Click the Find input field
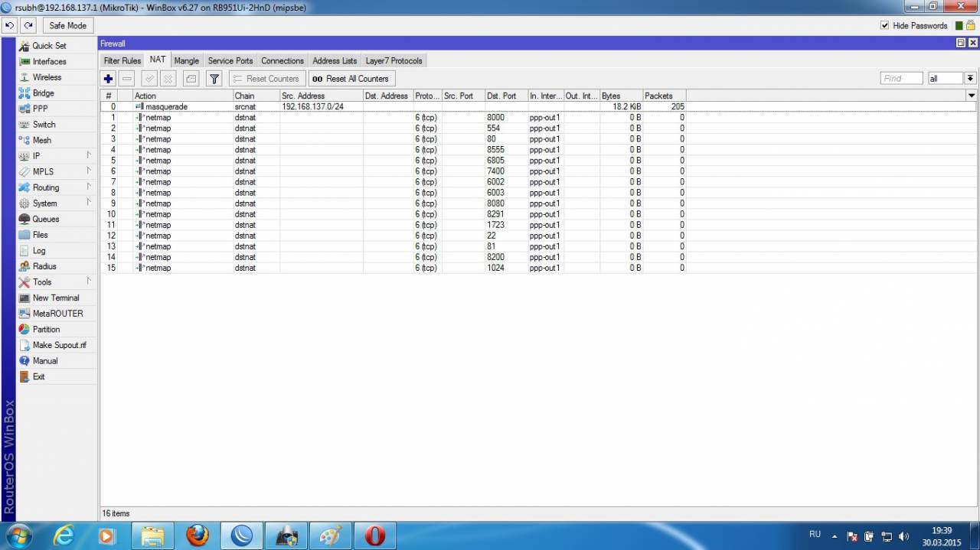Image resolution: width=980 pixels, height=550 pixels. 901,78
